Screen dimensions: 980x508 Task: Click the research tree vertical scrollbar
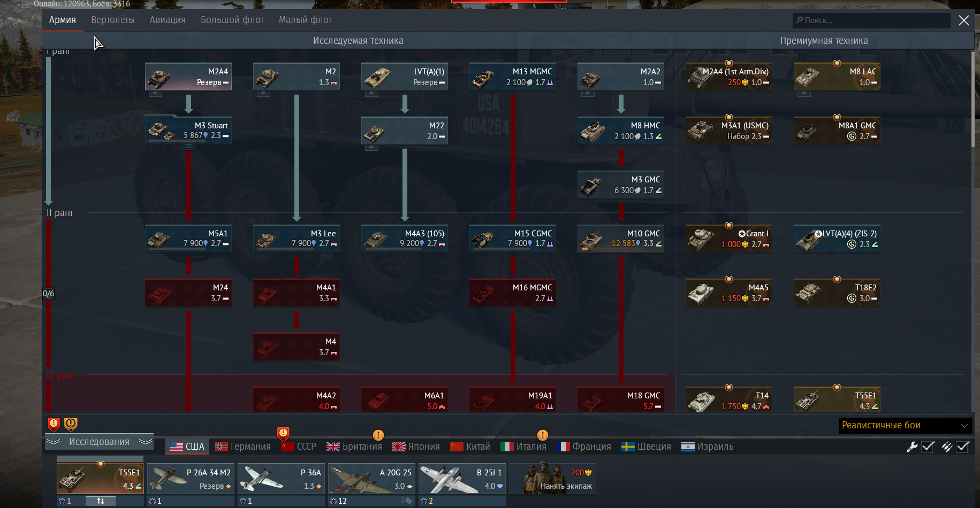point(974,99)
